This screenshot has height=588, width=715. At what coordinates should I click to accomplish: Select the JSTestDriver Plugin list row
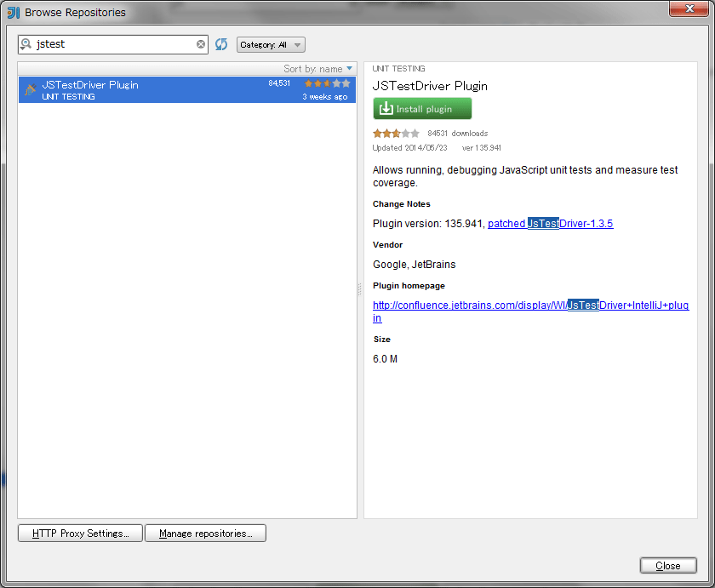click(x=187, y=90)
